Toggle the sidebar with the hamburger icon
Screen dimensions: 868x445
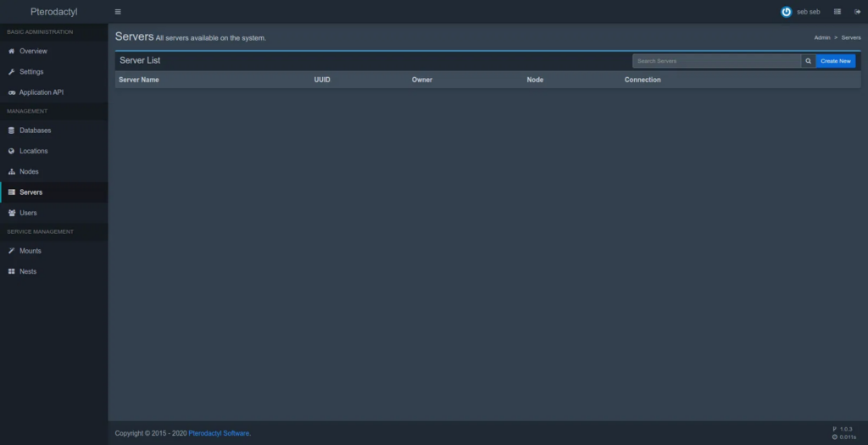point(118,12)
